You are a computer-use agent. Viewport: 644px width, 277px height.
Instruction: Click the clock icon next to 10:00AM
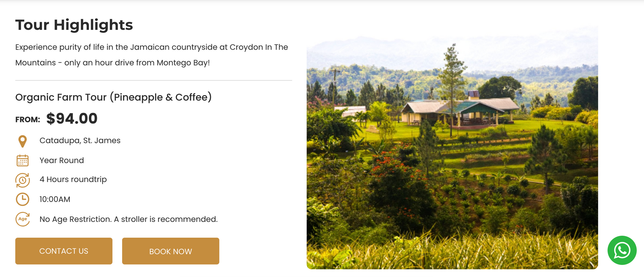click(x=22, y=199)
